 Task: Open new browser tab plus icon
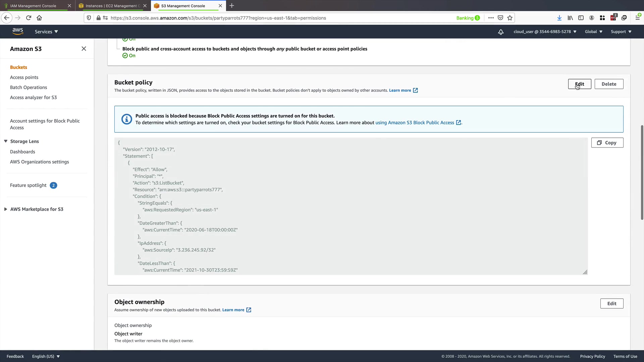coord(231,6)
